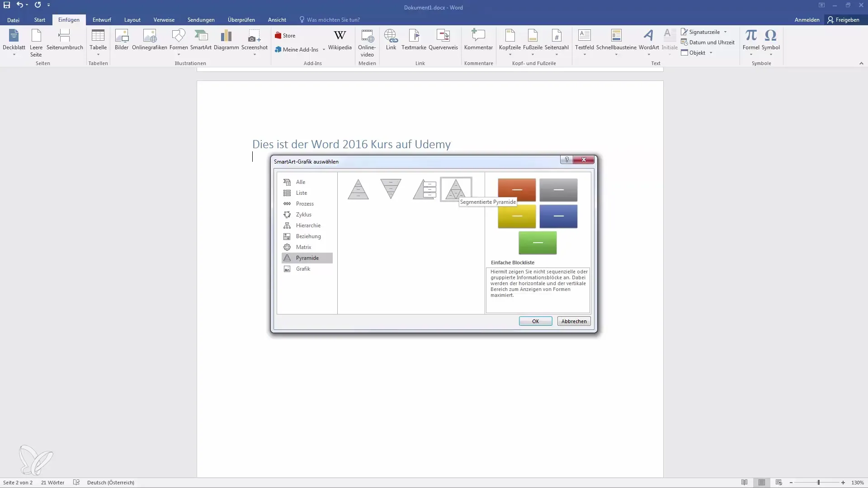Viewport: 868px width, 488px height.
Task: Click the SmartArt dialog help question mark
Action: pyautogui.click(x=566, y=160)
